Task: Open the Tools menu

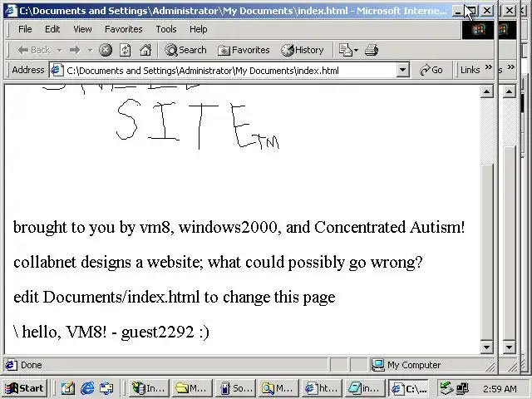Action: pos(166,29)
